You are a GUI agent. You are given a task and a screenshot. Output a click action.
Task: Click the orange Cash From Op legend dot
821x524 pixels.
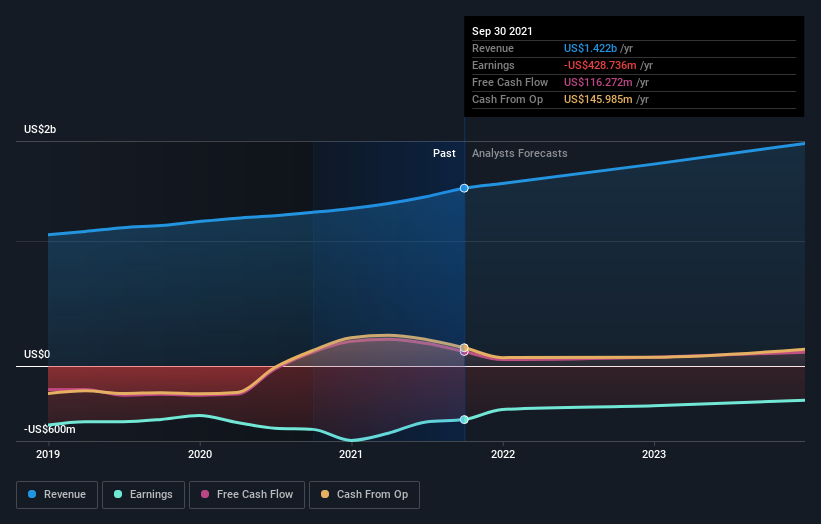325,494
